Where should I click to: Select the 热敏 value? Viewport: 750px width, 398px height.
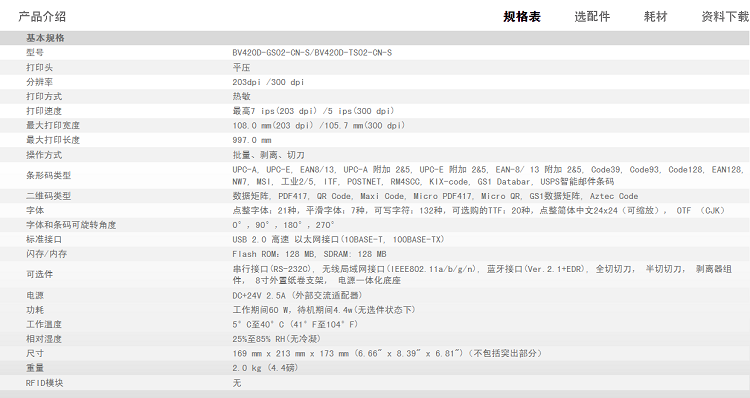click(242, 96)
